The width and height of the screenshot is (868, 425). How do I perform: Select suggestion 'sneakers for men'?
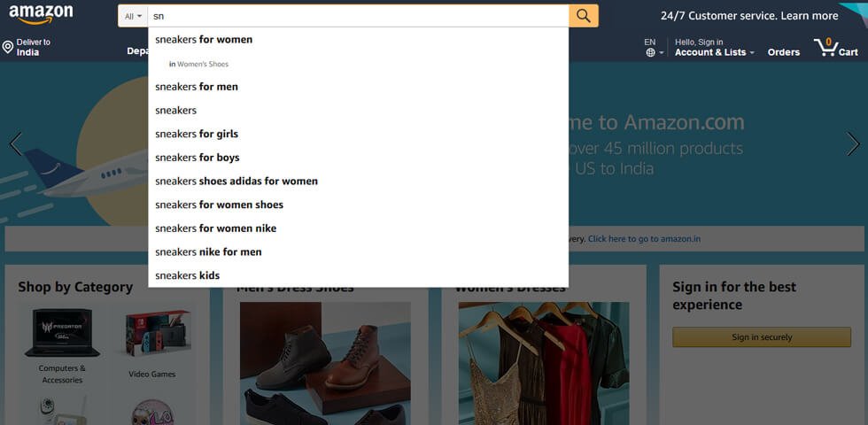tap(358, 87)
